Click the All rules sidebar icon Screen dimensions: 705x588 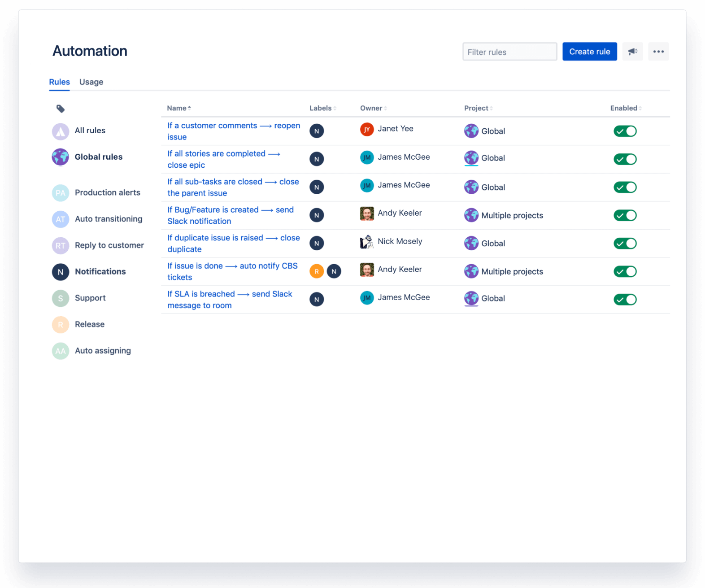(x=61, y=131)
